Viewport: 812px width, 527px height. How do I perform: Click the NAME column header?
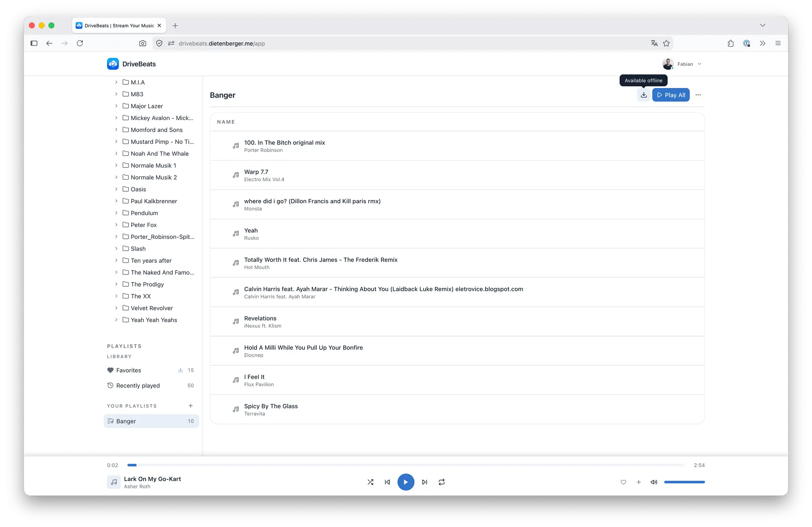[226, 122]
